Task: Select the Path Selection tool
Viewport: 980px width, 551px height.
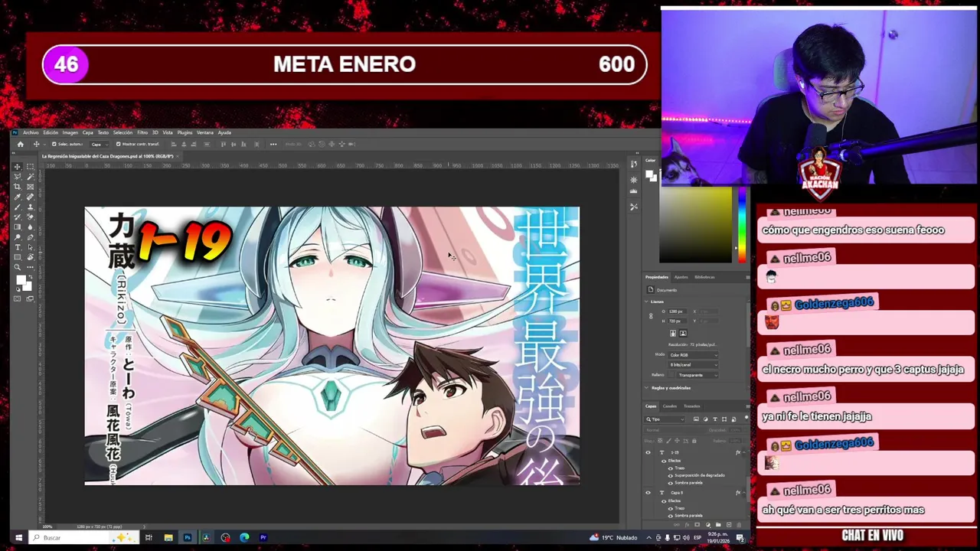Action: click(30, 247)
